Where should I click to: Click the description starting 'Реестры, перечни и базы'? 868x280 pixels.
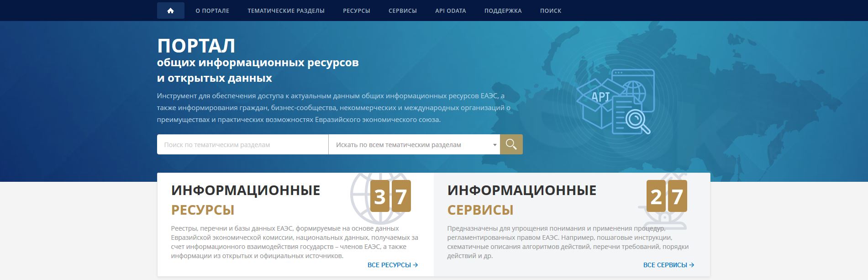[x=295, y=242]
